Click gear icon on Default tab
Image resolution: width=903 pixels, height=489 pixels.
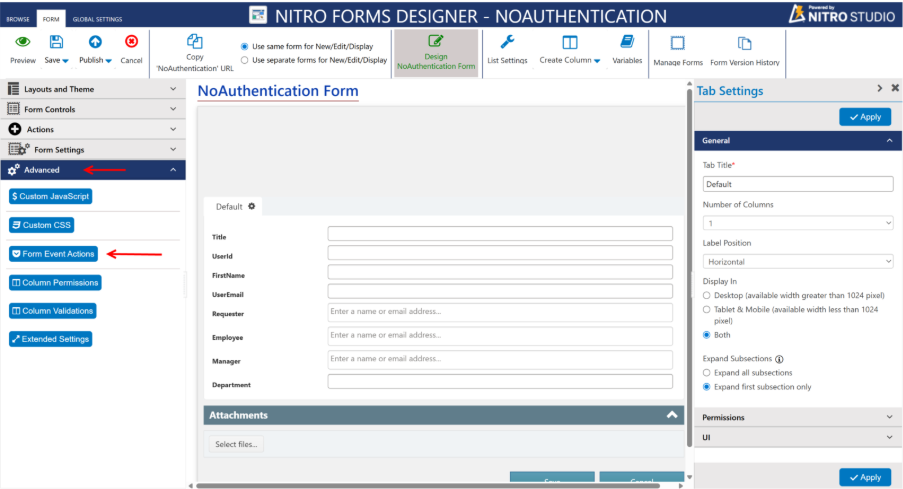[252, 206]
